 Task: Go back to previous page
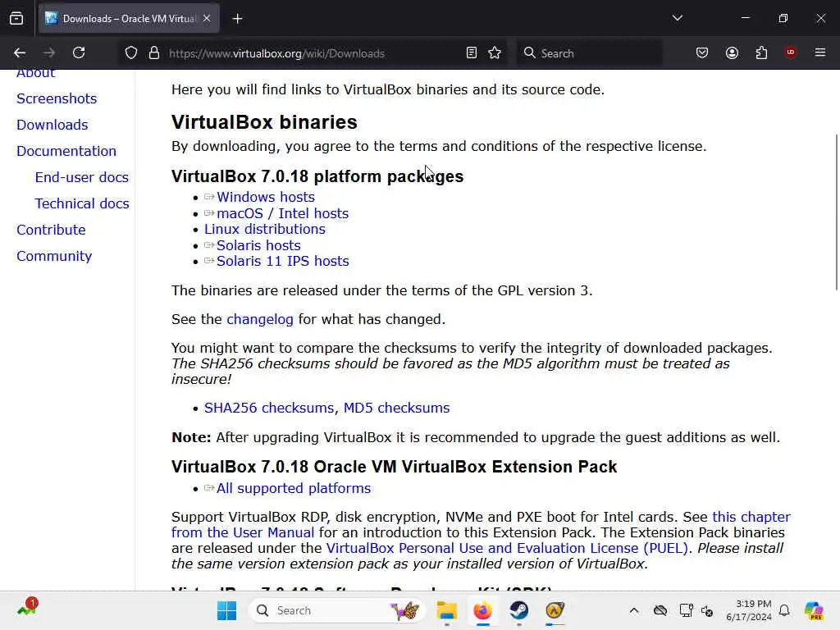pos(20,53)
